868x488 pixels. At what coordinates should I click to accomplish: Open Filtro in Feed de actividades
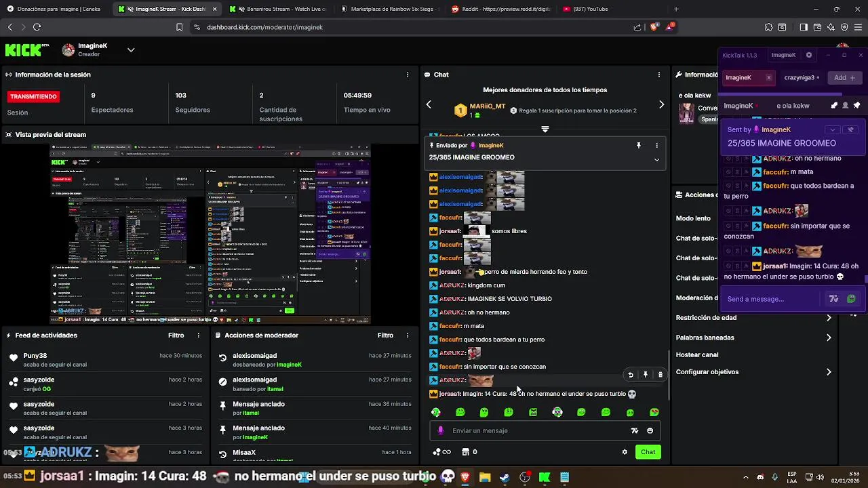[176, 335]
